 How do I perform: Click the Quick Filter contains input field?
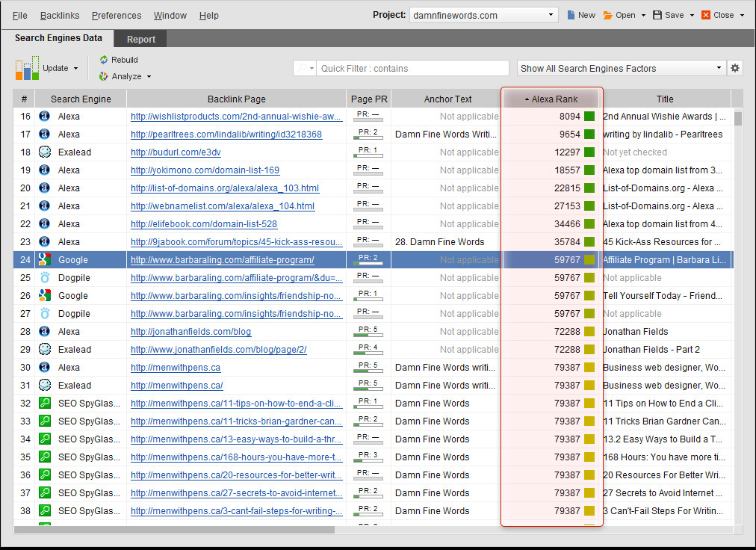point(413,69)
